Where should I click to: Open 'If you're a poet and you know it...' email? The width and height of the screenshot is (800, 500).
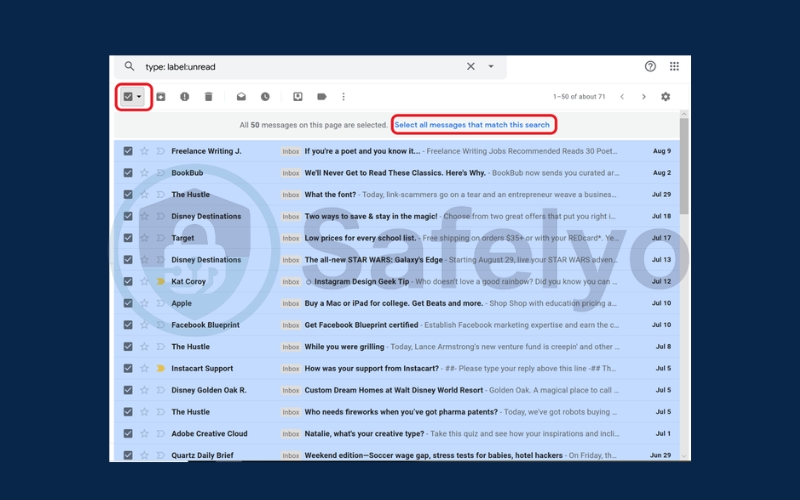click(x=362, y=151)
